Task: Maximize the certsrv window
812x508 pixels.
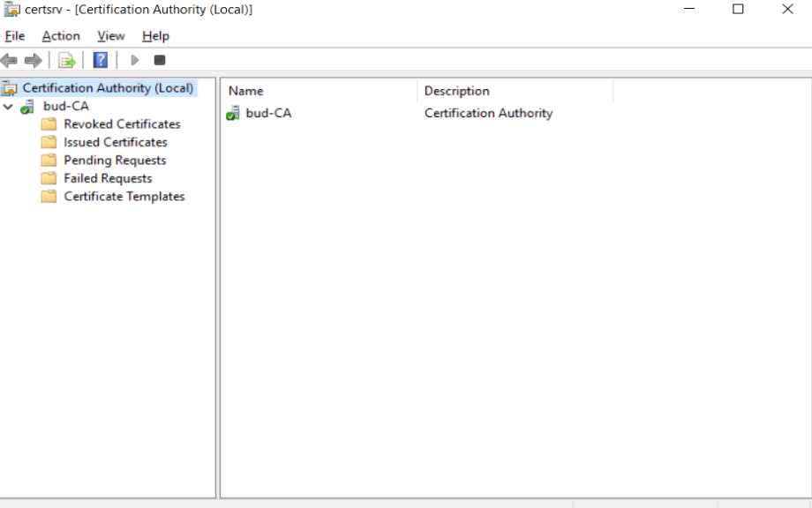Action: pos(738,9)
